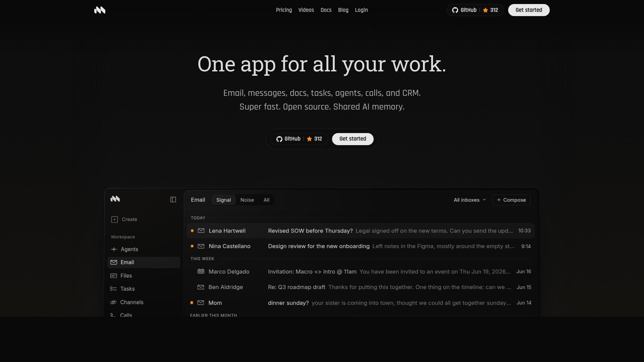Click the envelope icon in Nina Castellano's row
The height and width of the screenshot is (362, 644).
pos(201,246)
